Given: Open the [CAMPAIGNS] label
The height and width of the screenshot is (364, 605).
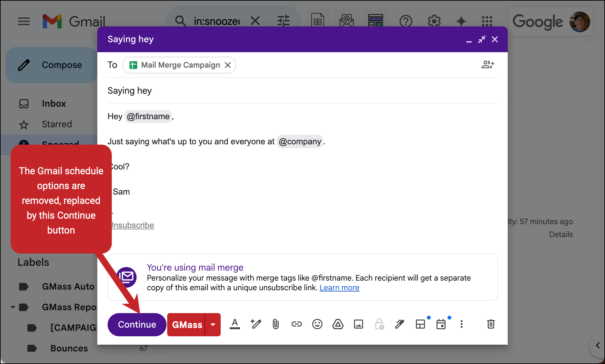Looking at the screenshot, I should [74, 328].
